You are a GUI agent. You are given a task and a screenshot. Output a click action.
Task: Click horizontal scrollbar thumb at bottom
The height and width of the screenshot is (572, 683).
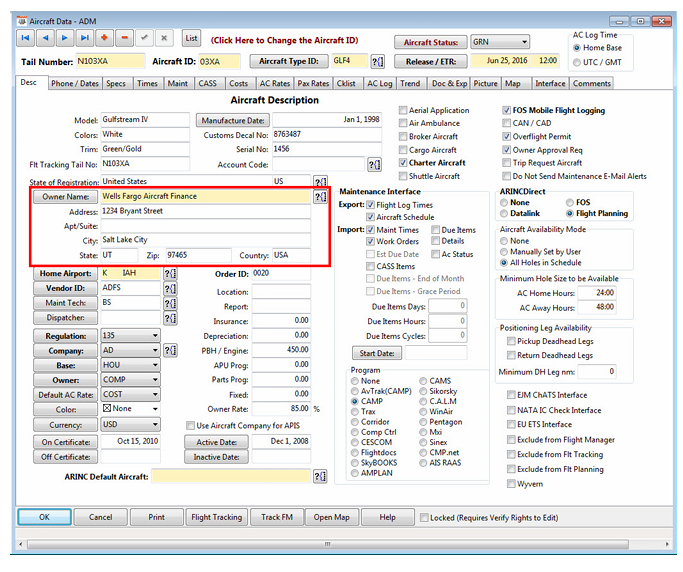[328, 544]
